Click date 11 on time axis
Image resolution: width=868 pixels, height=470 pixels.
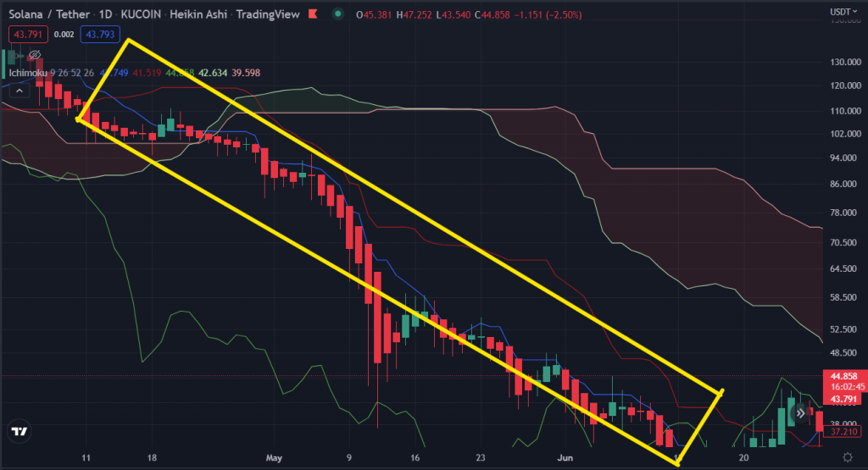(86, 458)
